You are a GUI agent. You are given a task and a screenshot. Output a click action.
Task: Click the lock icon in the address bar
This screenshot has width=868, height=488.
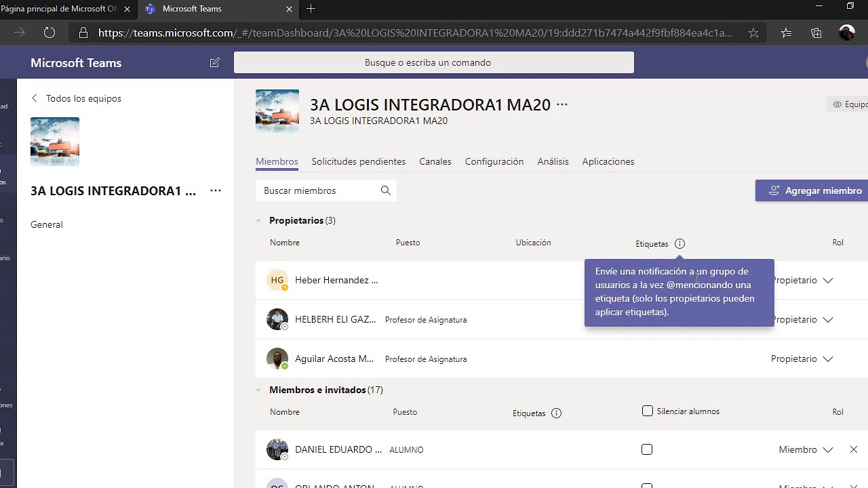click(x=83, y=33)
